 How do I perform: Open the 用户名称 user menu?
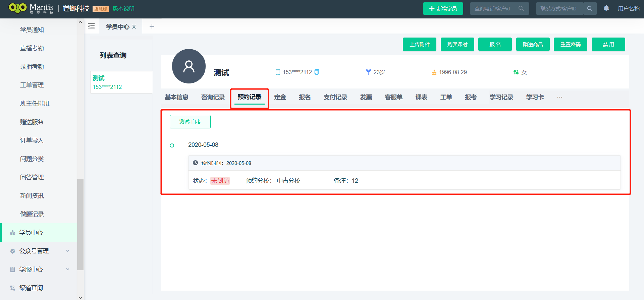point(629,8)
